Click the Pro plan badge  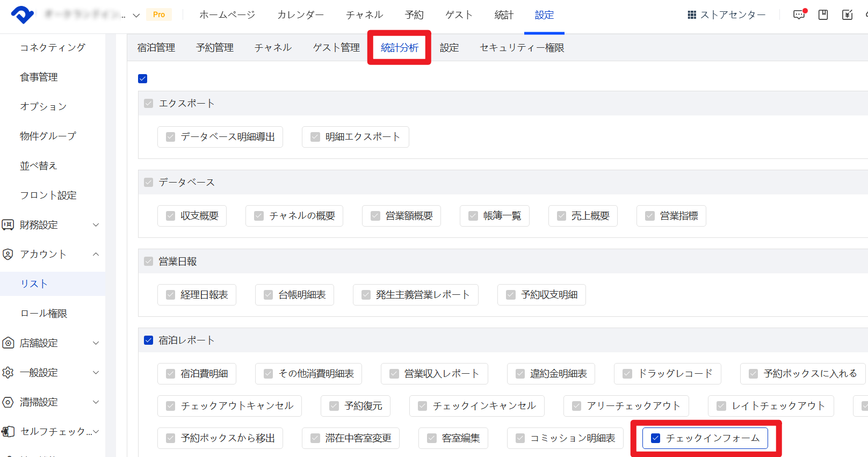point(159,14)
